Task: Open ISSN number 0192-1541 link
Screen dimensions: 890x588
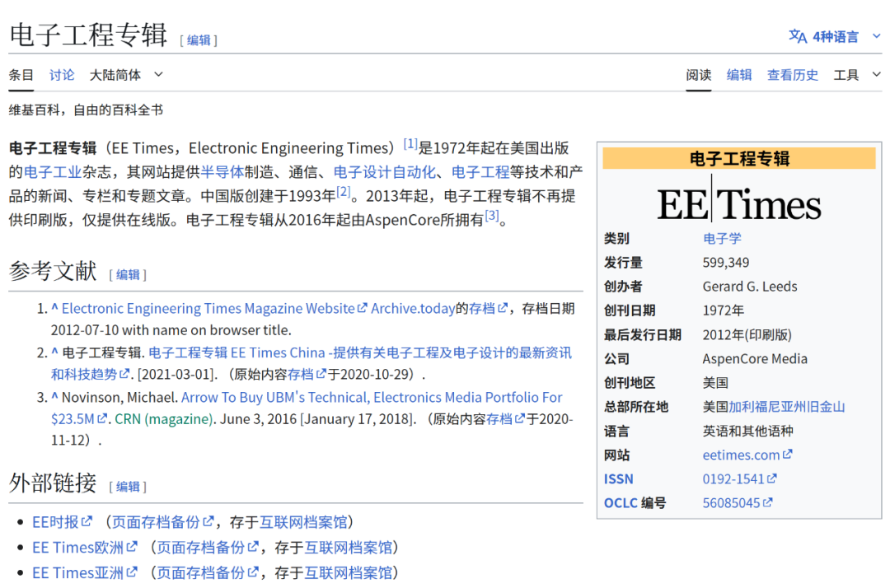Action: [x=739, y=479]
